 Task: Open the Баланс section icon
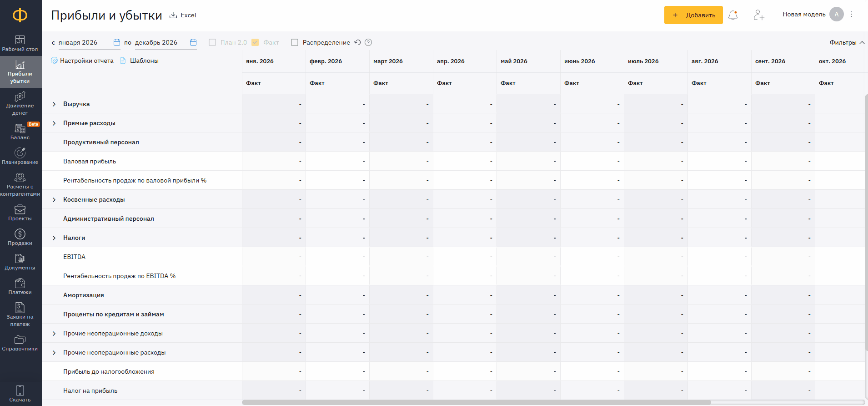20,128
